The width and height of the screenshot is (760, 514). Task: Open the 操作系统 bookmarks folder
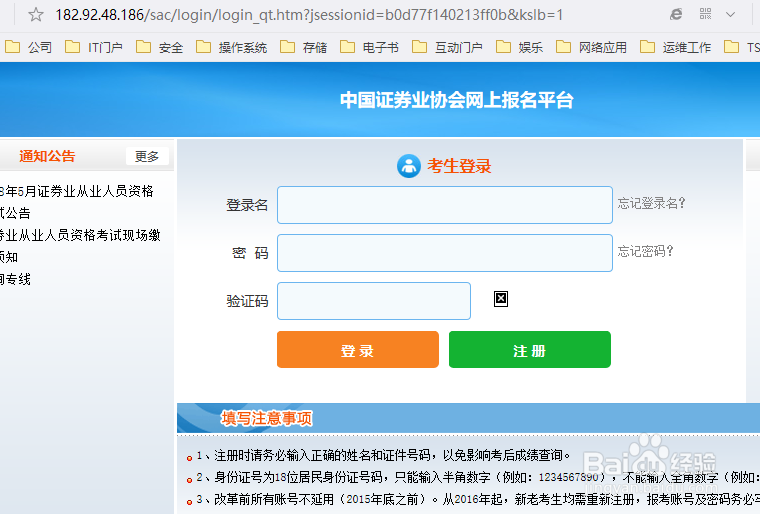point(231,47)
